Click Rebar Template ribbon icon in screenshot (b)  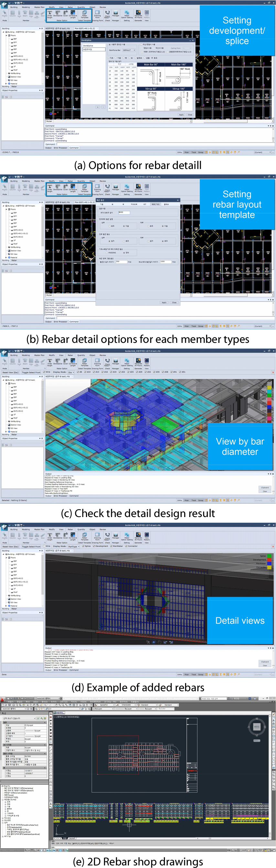pos(85,187)
